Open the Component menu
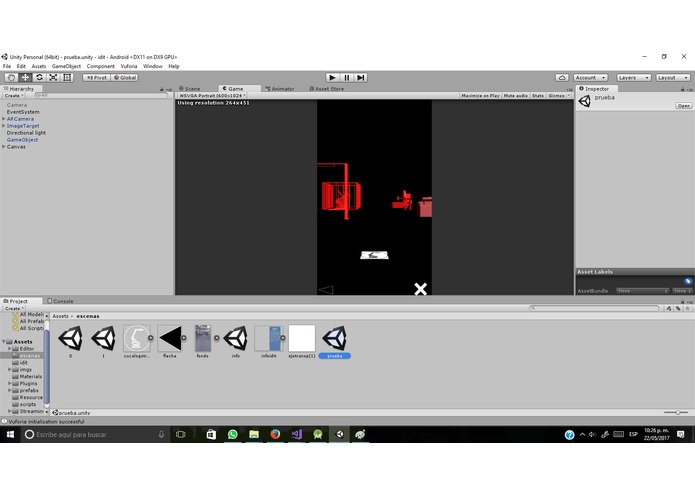This screenshot has width=695, height=494. coord(101,66)
